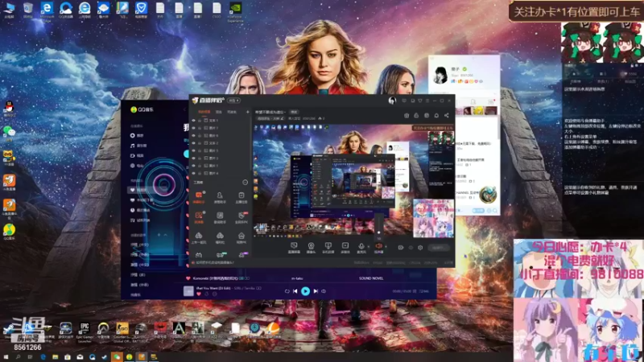Skip to the next track in QQ Music
Image resolution: width=644 pixels, height=362 pixels.
[316, 291]
